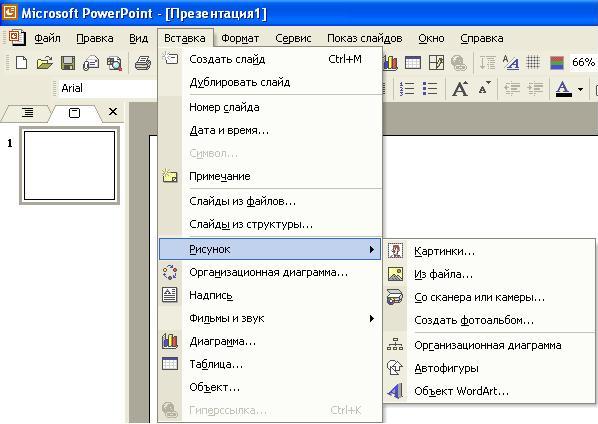This screenshot has height=424, width=598.
Task: Choose Дублировать слайд menu item
Action: (x=270, y=82)
